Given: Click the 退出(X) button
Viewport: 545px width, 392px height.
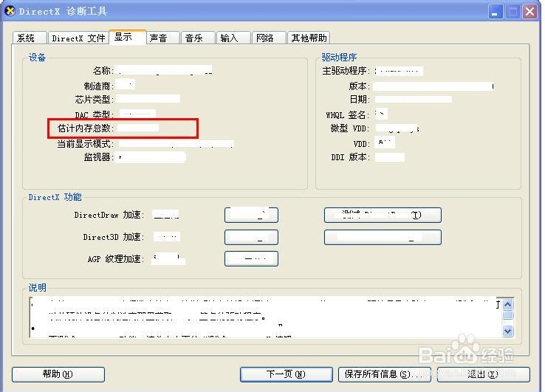Looking at the screenshot, I should [483, 374].
